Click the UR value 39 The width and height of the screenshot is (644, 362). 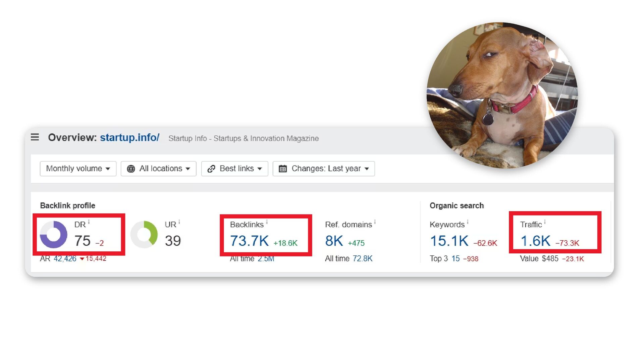click(173, 241)
